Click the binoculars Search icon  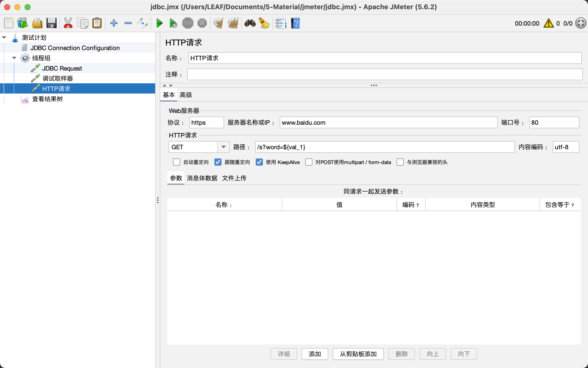(x=250, y=23)
